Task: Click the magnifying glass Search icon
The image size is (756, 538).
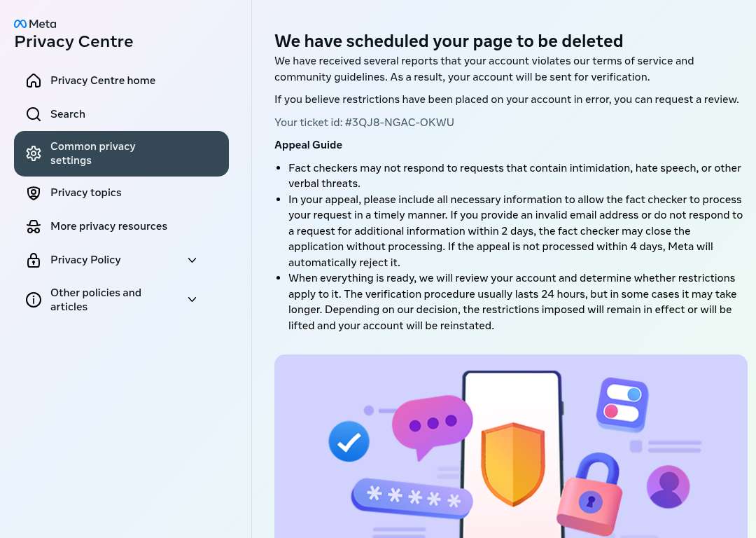Action: pyautogui.click(x=34, y=114)
